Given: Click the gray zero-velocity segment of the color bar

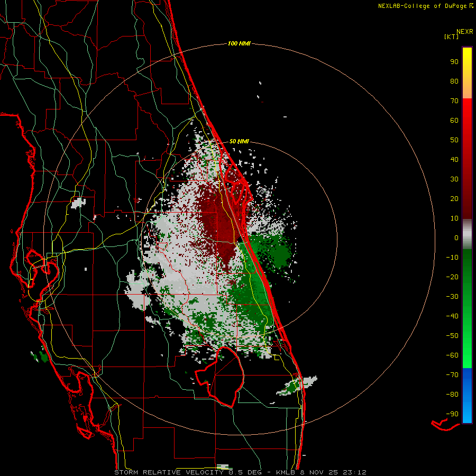Looking at the screenshot, I should tap(467, 234).
